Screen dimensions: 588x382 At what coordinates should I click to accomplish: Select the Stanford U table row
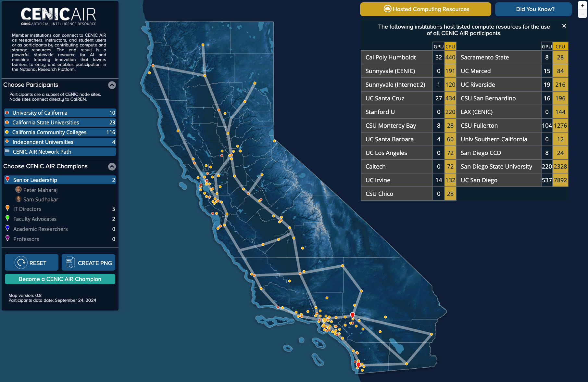pos(408,112)
